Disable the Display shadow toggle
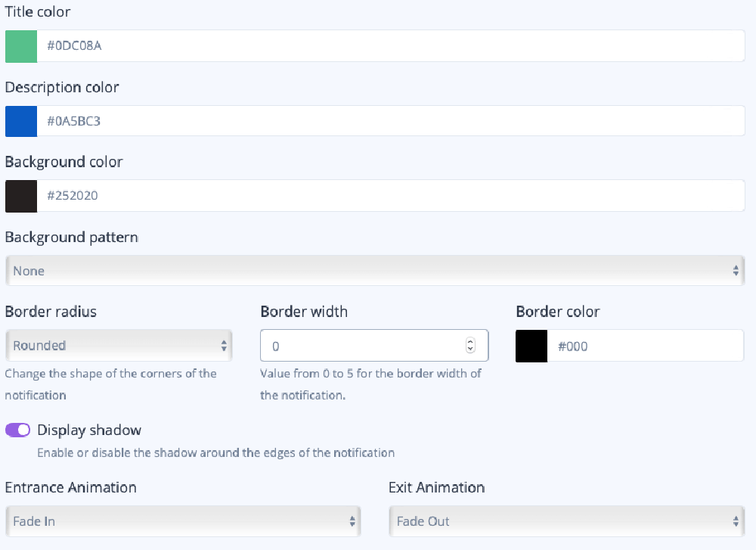This screenshot has width=756, height=550. click(17, 430)
